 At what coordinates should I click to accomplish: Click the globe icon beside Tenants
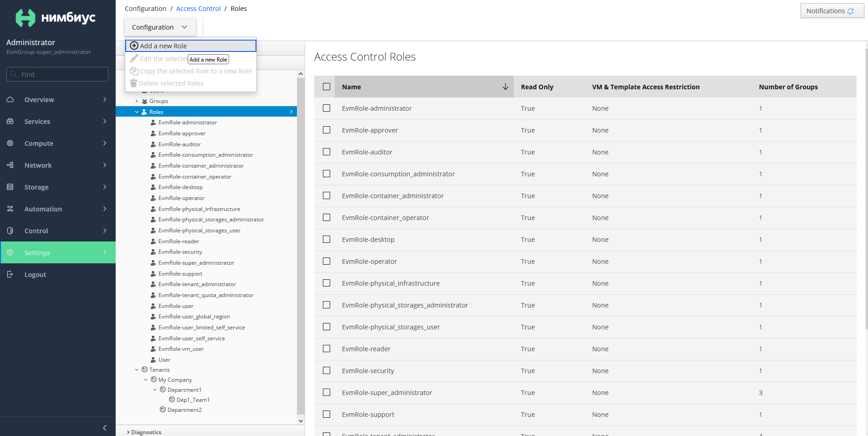(x=144, y=369)
